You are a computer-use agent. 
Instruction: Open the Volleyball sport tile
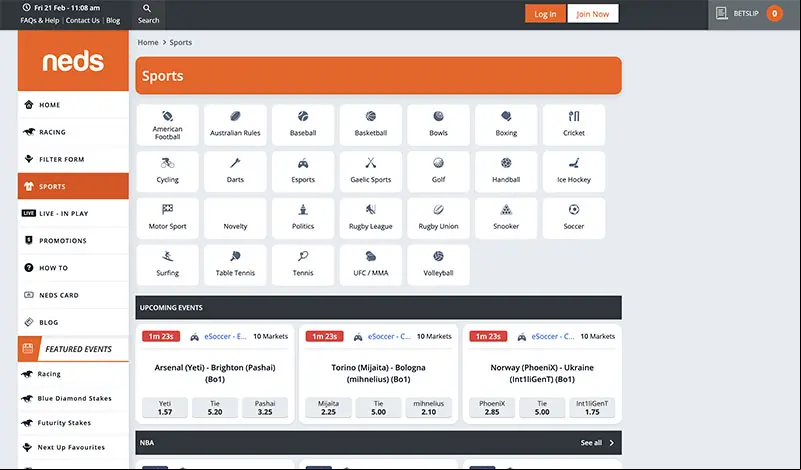(x=438, y=265)
